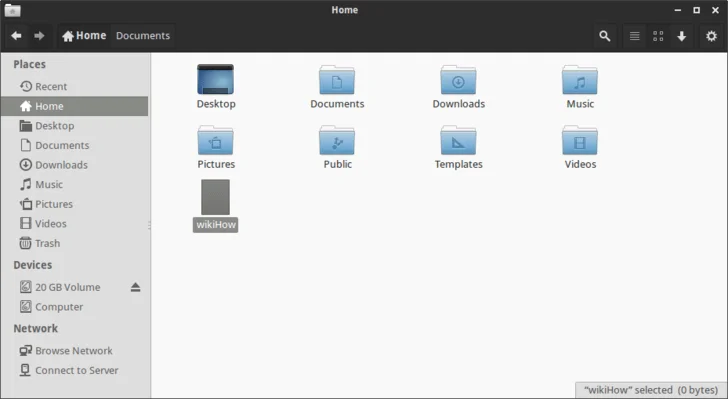Click the Home breadcrumb in the path bar

click(x=84, y=36)
